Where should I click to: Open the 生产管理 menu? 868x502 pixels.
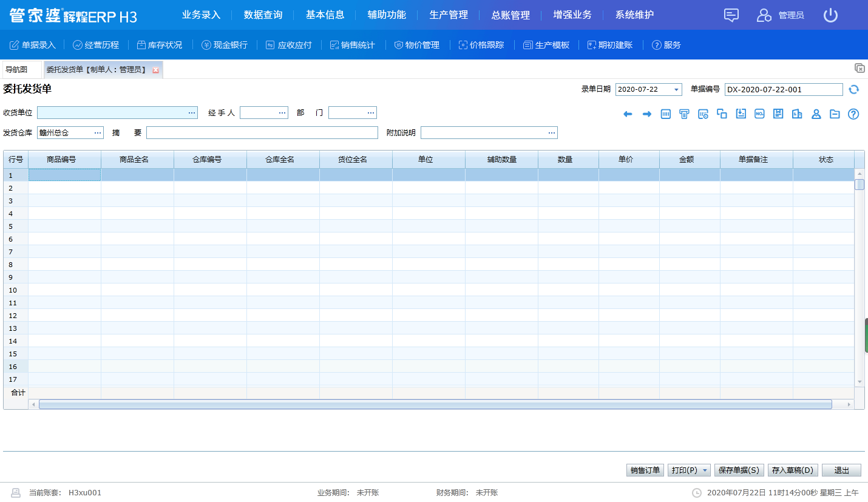[x=449, y=15]
